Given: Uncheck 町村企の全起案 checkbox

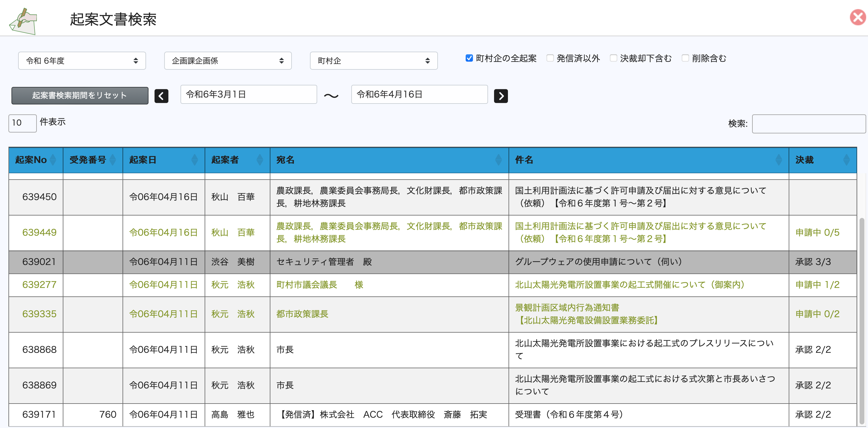Looking at the screenshot, I should [x=469, y=58].
